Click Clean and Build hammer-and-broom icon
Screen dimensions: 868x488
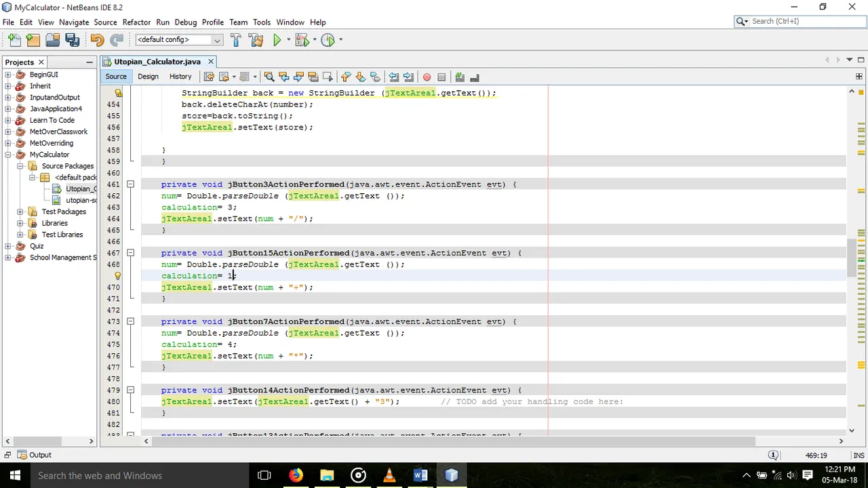(x=256, y=40)
